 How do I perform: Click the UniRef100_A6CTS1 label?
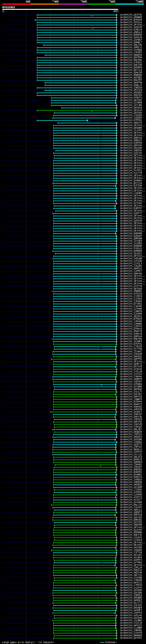131,575
